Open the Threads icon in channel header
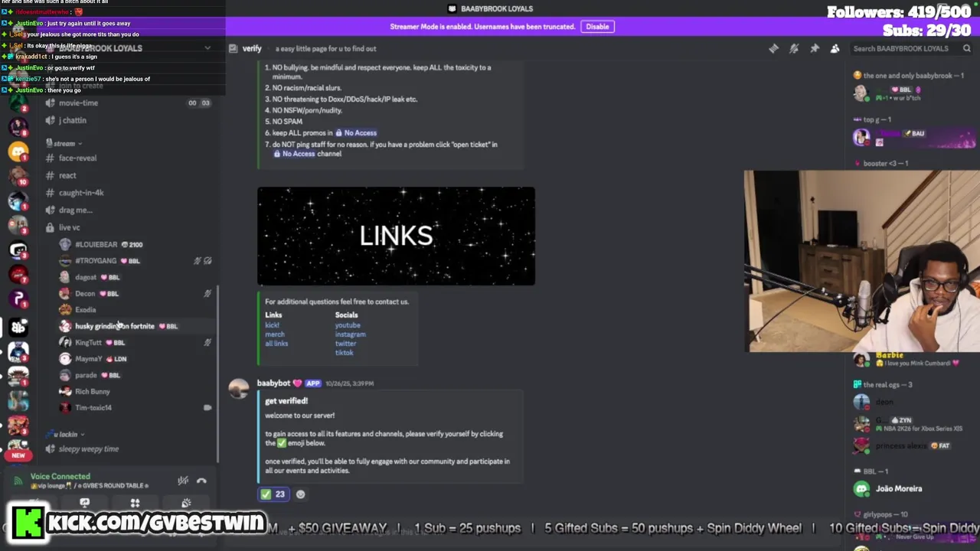 pos(773,48)
